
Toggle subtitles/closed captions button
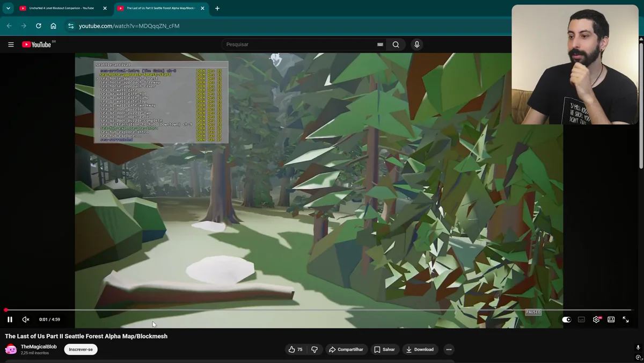pyautogui.click(x=581, y=320)
